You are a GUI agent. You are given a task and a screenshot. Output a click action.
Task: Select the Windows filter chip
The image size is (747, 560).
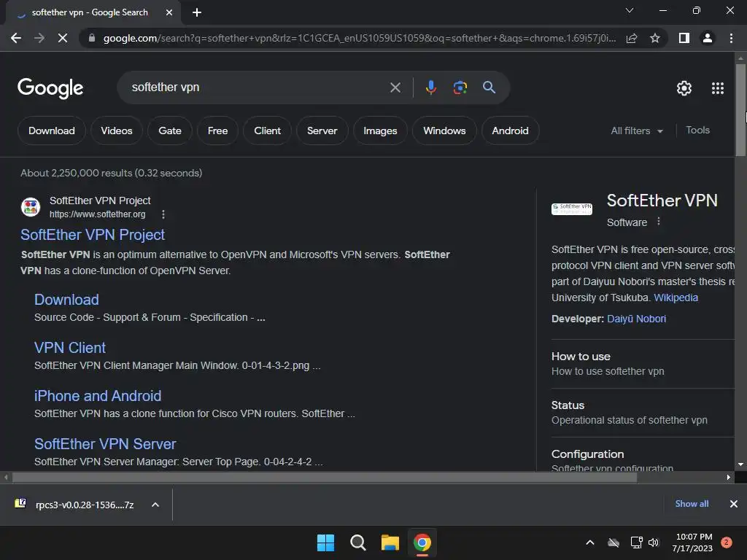(444, 131)
